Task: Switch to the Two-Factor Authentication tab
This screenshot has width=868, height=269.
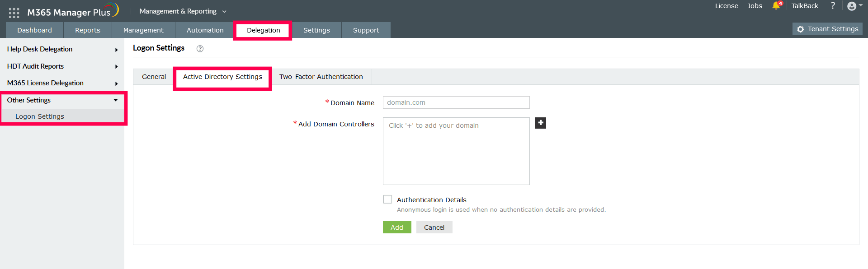Action: [x=321, y=77]
